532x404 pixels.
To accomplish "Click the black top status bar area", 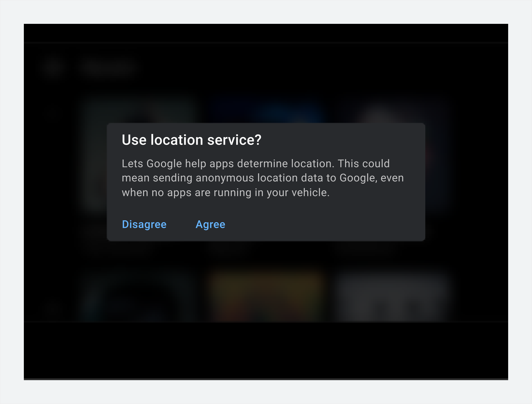I will (266, 33).
